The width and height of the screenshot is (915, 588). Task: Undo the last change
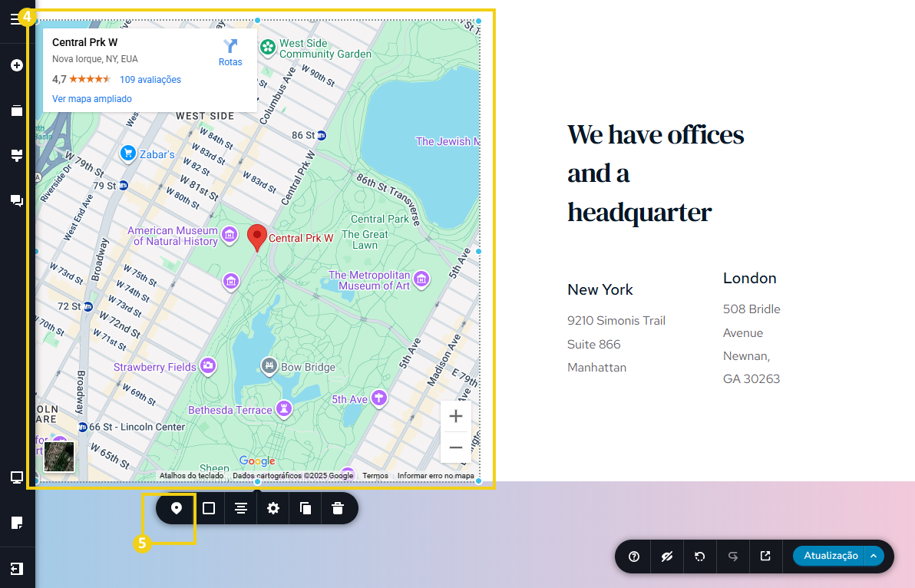699,557
